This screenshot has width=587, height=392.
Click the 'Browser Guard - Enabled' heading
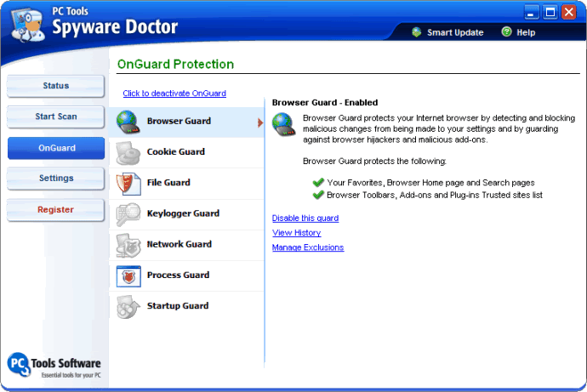click(x=325, y=103)
